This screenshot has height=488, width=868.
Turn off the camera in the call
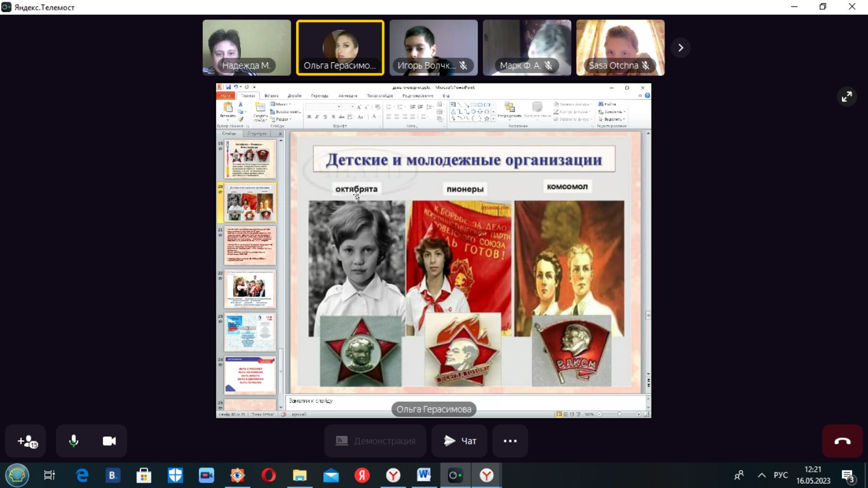(x=109, y=441)
